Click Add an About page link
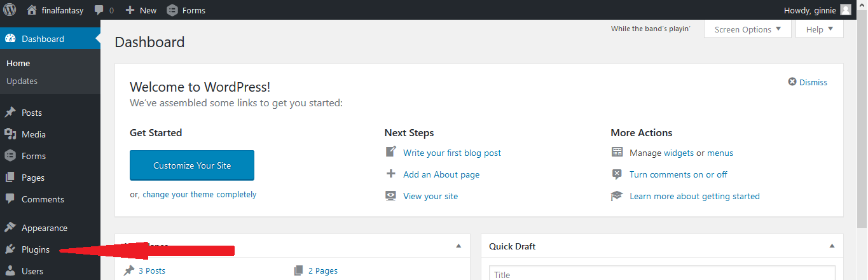The width and height of the screenshot is (868, 280). 441,174
